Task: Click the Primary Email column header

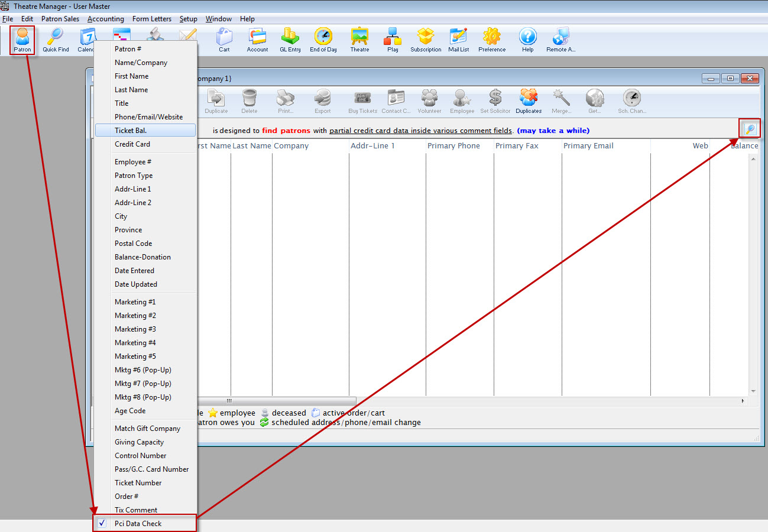Action: pos(606,146)
